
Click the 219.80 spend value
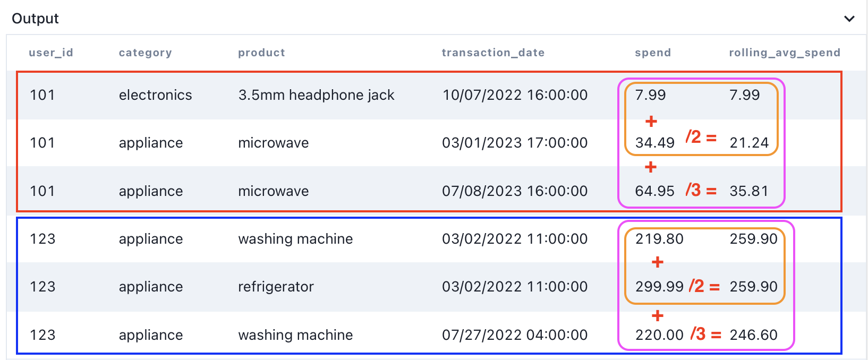[x=659, y=239]
